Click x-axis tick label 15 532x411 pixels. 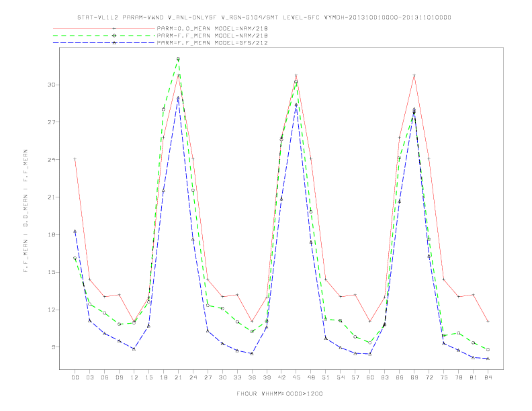coord(148,377)
